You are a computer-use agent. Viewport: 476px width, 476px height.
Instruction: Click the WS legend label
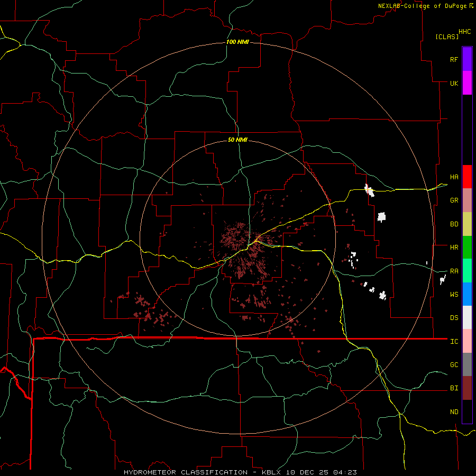click(x=454, y=295)
